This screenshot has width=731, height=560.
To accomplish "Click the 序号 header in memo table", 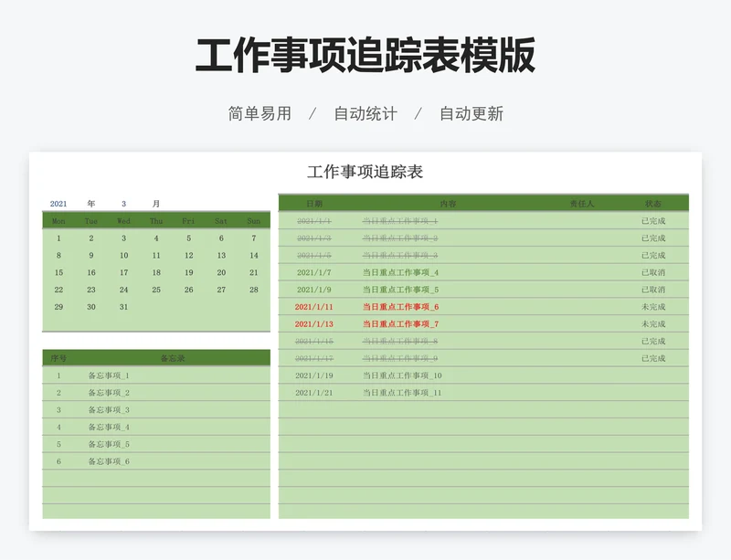I will pyautogui.click(x=58, y=358).
